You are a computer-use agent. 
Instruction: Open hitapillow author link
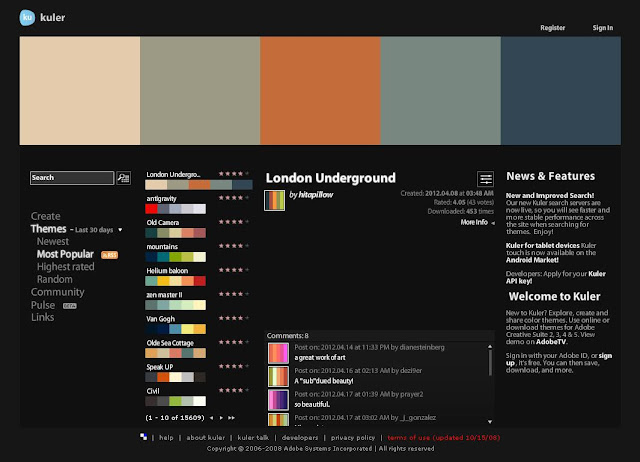(x=316, y=195)
